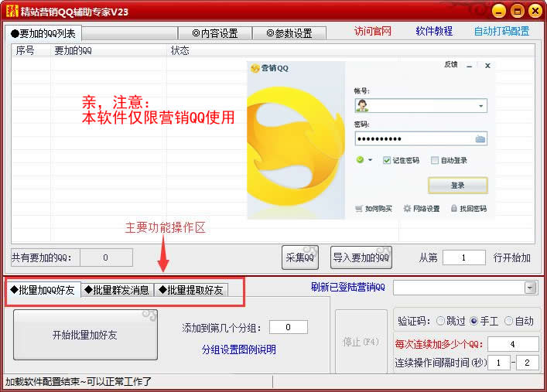Click the 访问官网 link
Image resolution: width=547 pixels, height=392 pixels.
click(x=373, y=32)
